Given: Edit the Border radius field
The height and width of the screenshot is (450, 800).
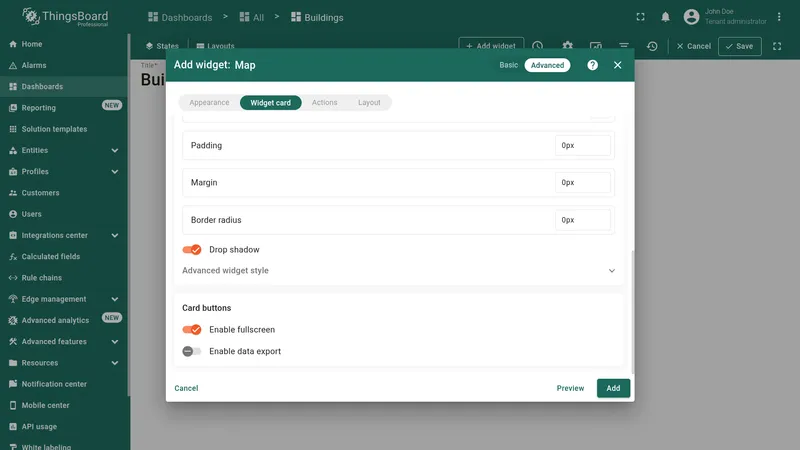Looking at the screenshot, I should 582,220.
